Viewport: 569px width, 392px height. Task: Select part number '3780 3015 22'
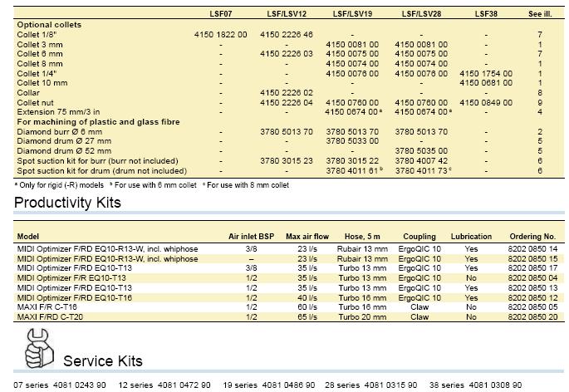pyautogui.click(x=352, y=161)
